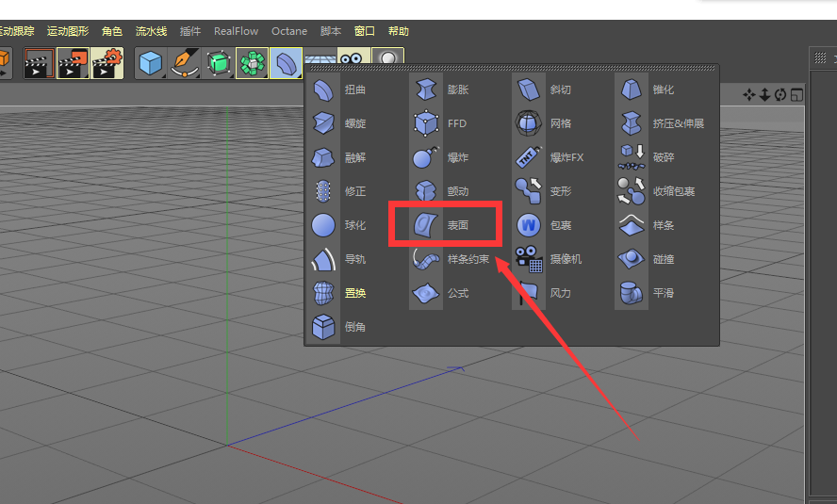This screenshot has width=837, height=504.
Task: Add the 导轨 (Spline Rail) deformer
Action: [338, 259]
